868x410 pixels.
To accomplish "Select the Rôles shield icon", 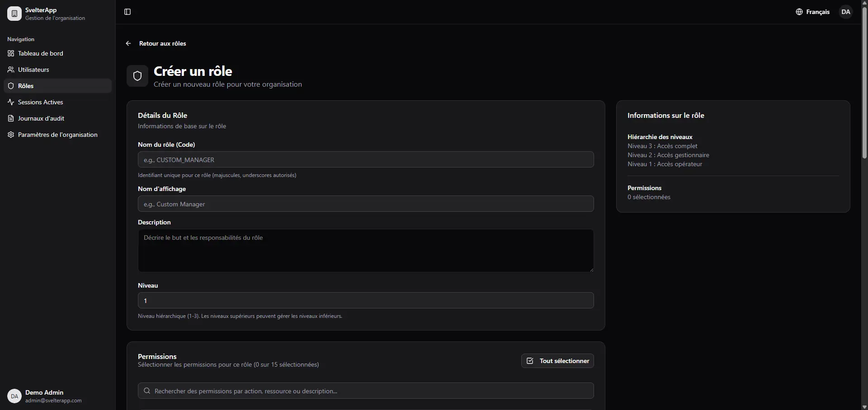I will point(10,86).
